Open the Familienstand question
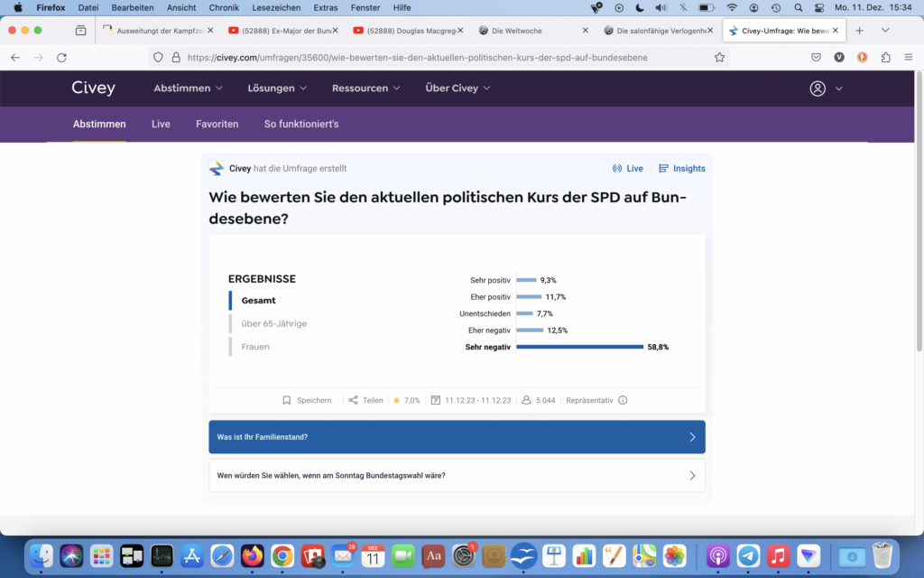924x578 pixels. click(457, 437)
